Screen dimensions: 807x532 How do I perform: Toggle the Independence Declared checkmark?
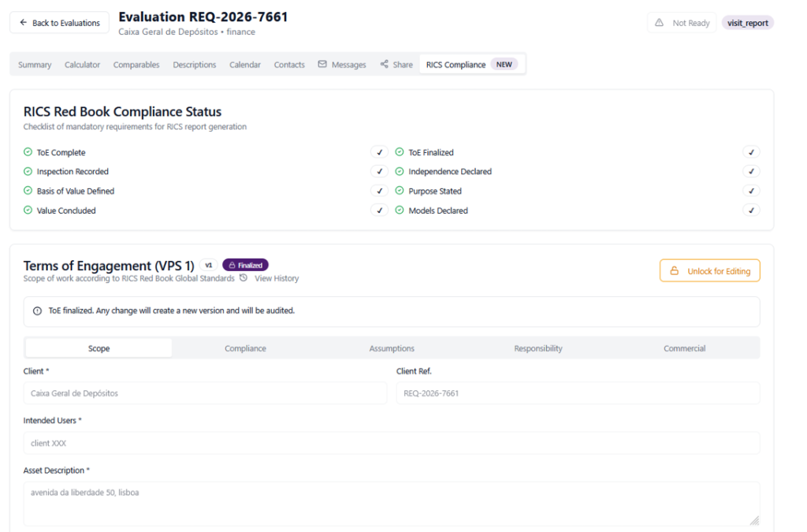coord(751,172)
